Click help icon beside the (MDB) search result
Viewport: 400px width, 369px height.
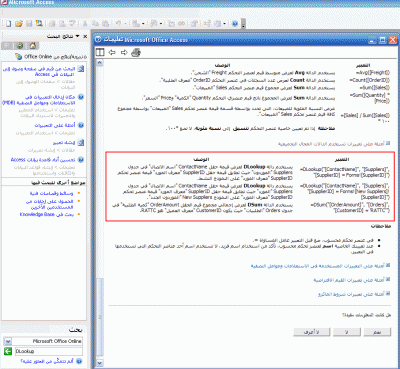click(81, 97)
